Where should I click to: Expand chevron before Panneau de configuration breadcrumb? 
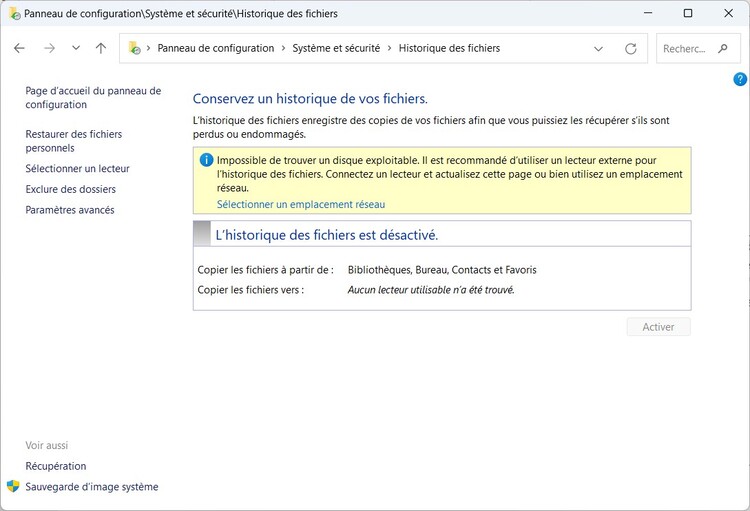(x=148, y=48)
